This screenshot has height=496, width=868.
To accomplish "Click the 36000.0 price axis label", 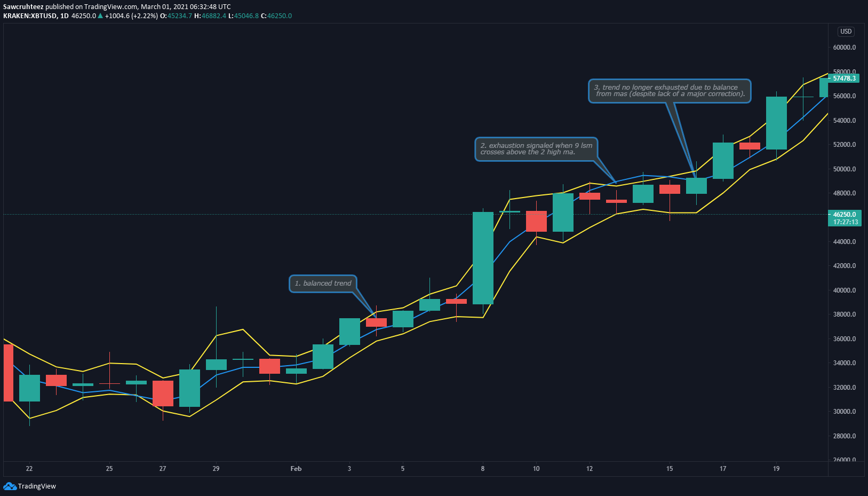I will click(x=845, y=339).
